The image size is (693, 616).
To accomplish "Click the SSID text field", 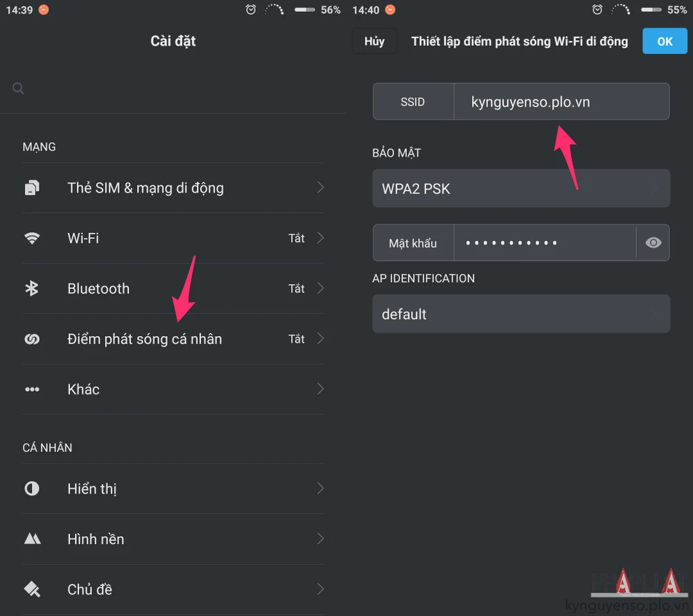I will click(560, 102).
